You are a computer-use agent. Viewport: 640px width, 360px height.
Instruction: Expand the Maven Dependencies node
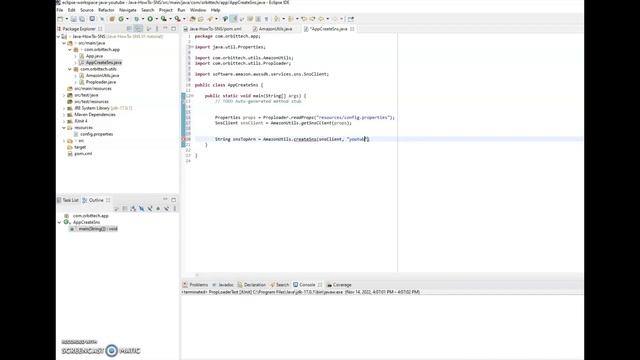(64, 115)
